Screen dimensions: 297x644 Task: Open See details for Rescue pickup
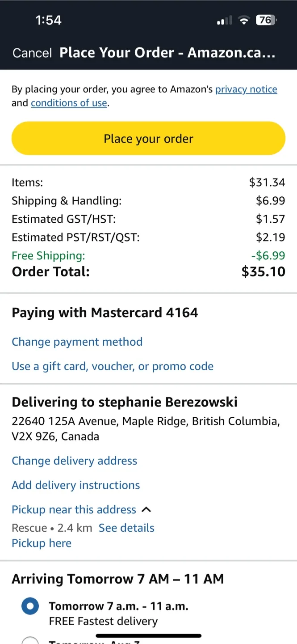pos(126,528)
